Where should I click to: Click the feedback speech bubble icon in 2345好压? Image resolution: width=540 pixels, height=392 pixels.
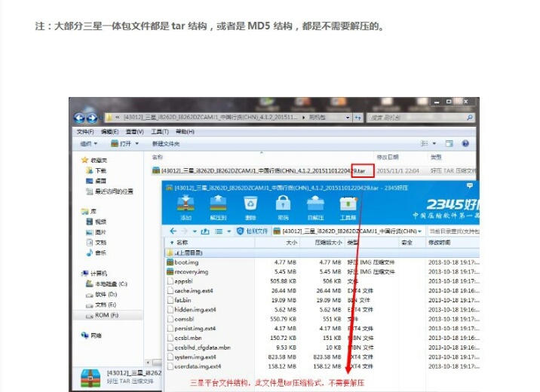click(x=470, y=185)
